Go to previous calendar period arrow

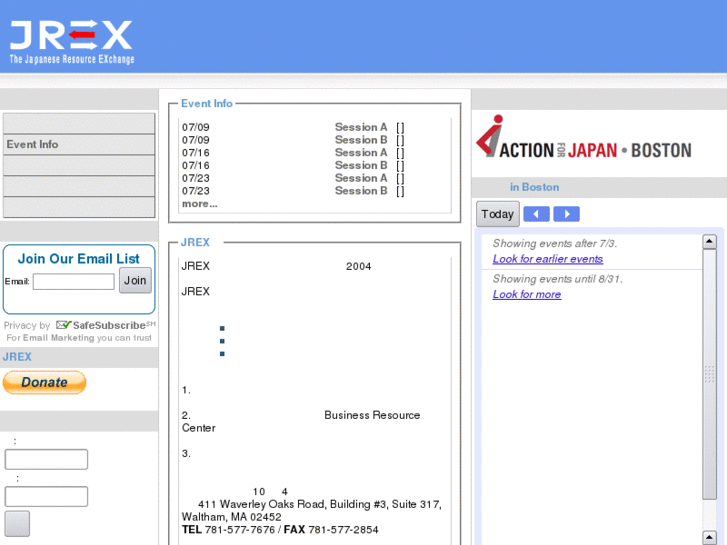pyautogui.click(x=536, y=214)
